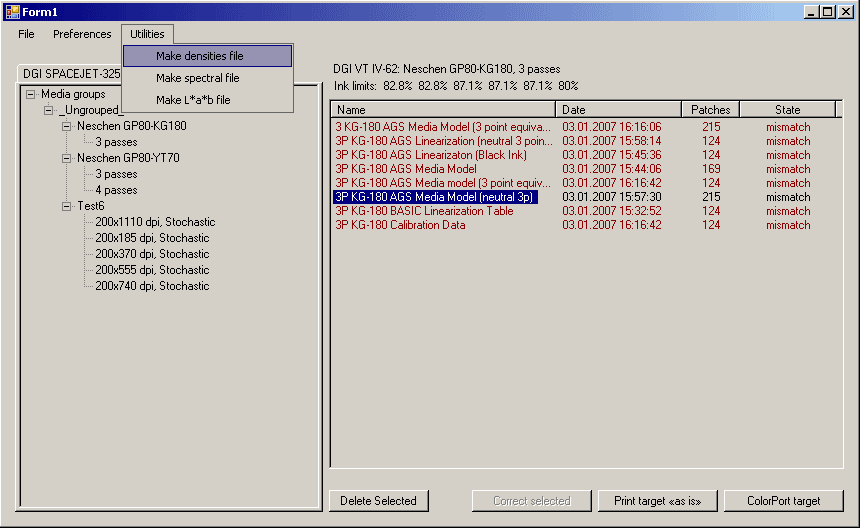Click the ColorPort target button

click(784, 501)
